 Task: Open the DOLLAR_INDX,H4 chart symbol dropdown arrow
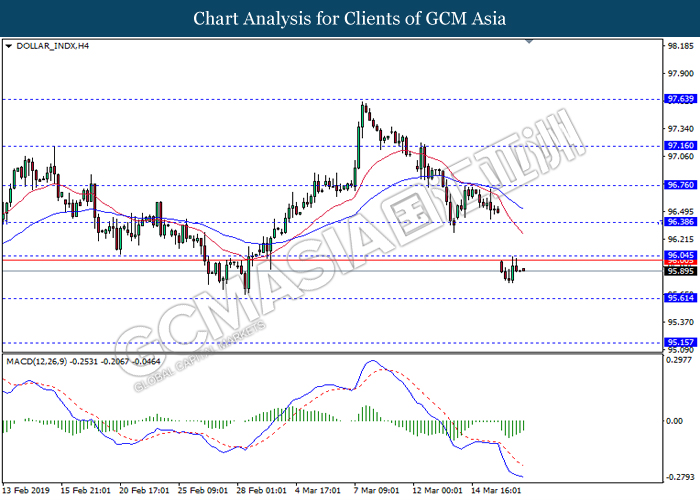[8, 46]
